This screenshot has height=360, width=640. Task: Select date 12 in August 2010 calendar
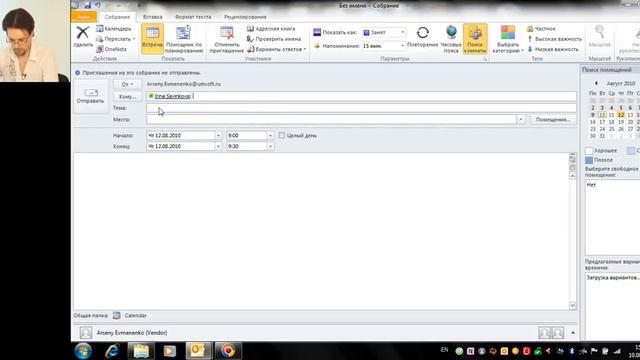pyautogui.click(x=621, y=115)
